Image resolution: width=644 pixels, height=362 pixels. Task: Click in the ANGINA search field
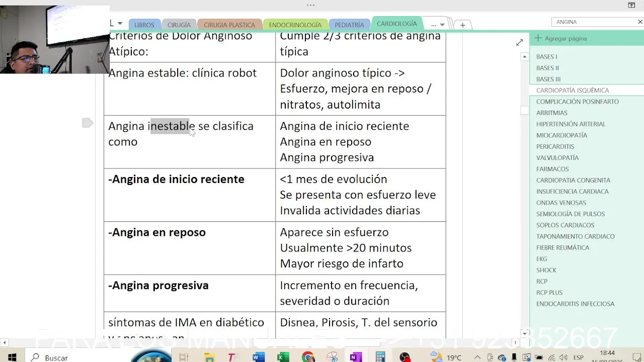pos(594,22)
